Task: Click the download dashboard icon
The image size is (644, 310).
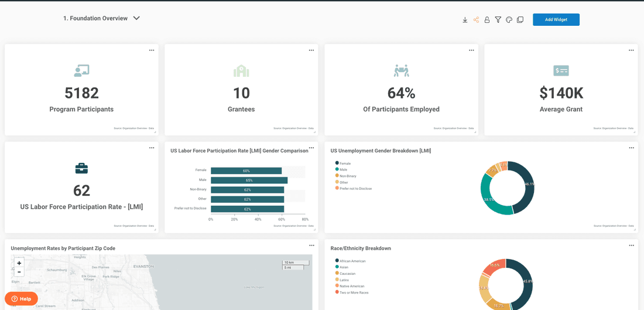Action: tap(465, 20)
